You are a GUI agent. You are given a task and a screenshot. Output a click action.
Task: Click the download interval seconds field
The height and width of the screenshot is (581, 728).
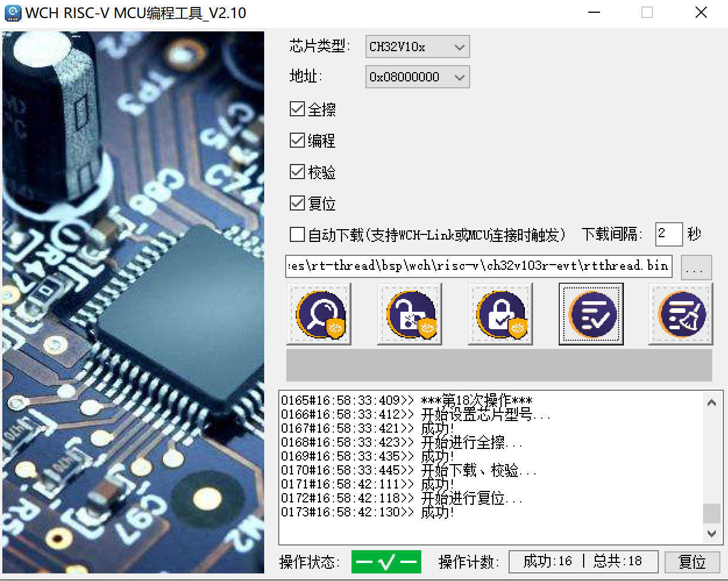tap(668, 234)
